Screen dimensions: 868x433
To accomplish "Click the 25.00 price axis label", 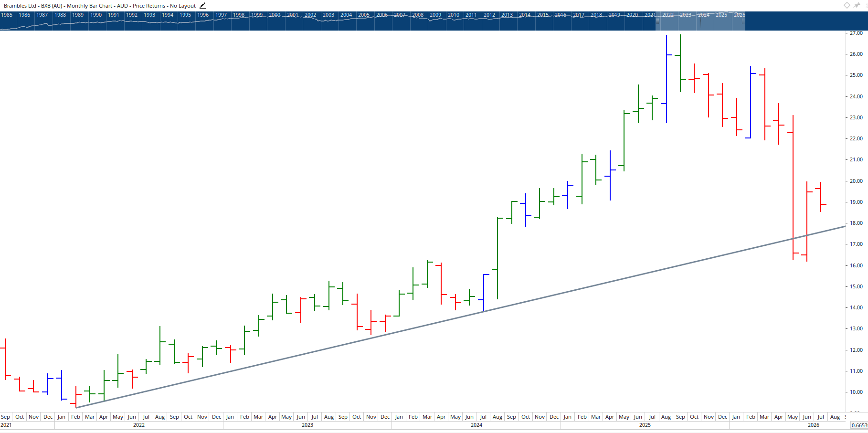I will [x=856, y=75].
